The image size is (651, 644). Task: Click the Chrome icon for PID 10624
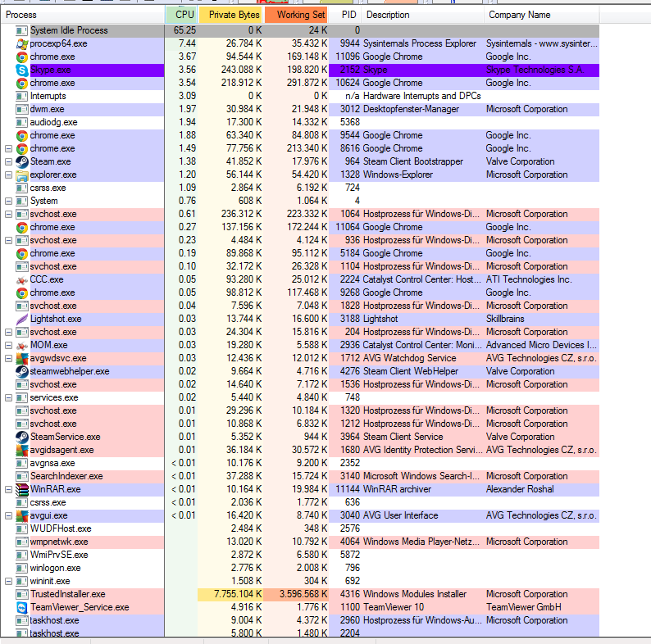pyautogui.click(x=21, y=83)
